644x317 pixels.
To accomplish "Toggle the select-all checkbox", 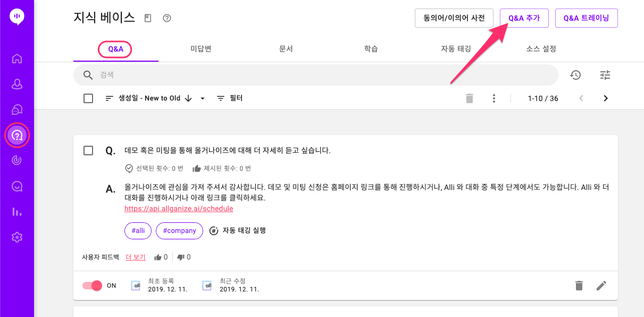I will pos(88,98).
